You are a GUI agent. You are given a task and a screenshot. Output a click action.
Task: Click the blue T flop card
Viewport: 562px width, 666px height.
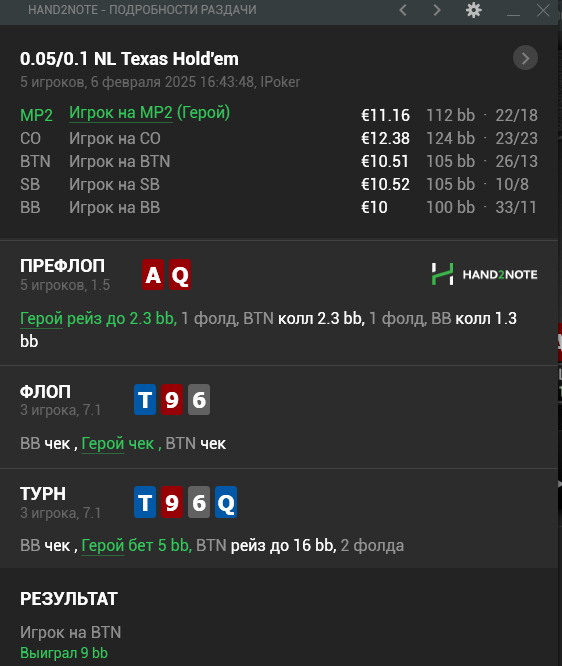tap(145, 400)
